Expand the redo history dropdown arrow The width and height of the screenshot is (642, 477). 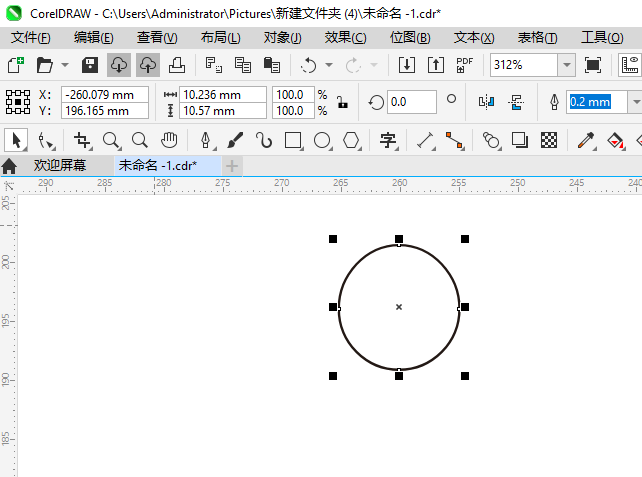pos(373,65)
